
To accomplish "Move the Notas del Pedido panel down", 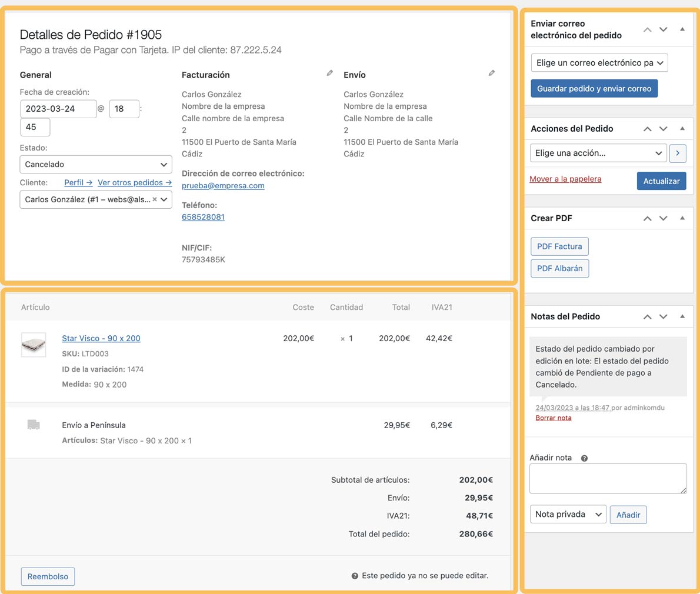I will [663, 316].
